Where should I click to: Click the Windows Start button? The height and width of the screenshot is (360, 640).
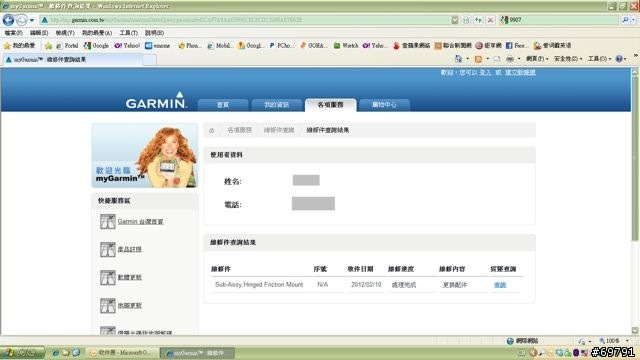[x=22, y=353]
